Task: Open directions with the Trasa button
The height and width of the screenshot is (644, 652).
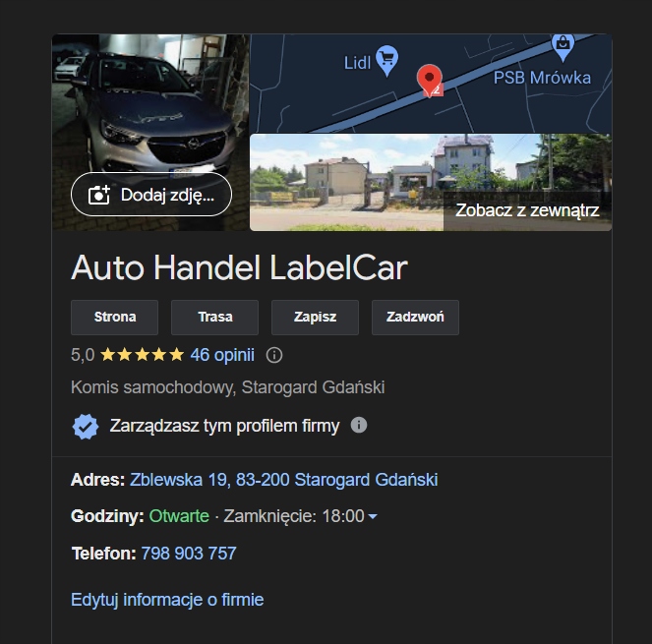Action: click(x=215, y=318)
